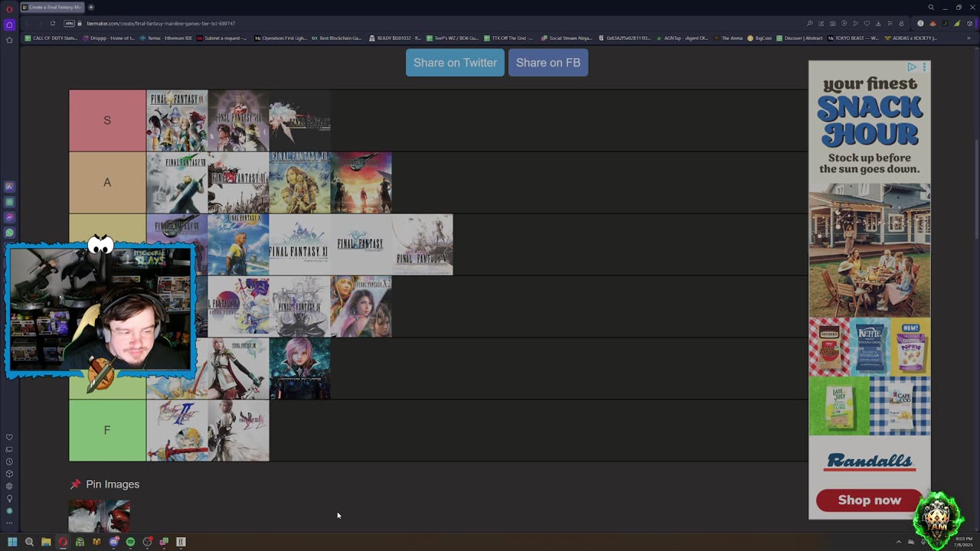Open Settings gear in Opera sidebar
This screenshot has height=551, width=980.
pos(9,486)
